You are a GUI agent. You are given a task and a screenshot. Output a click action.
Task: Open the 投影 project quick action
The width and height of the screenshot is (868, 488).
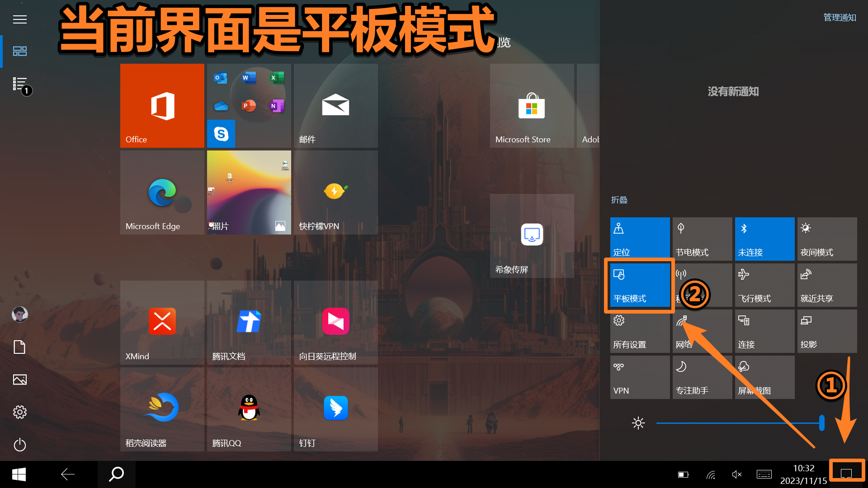pyautogui.click(x=827, y=331)
